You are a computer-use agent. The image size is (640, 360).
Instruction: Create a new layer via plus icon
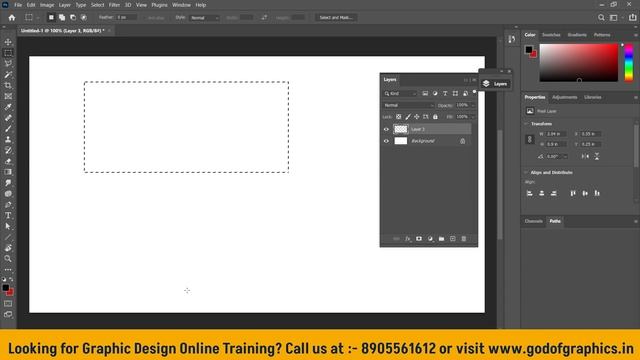(x=453, y=239)
